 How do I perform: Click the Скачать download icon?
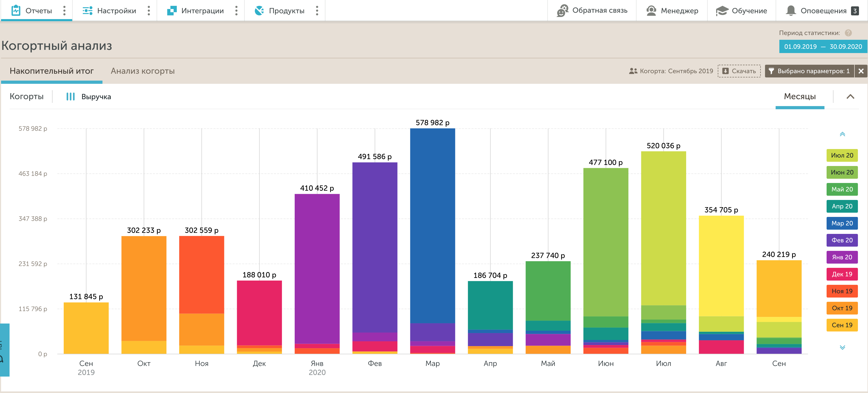coord(725,71)
